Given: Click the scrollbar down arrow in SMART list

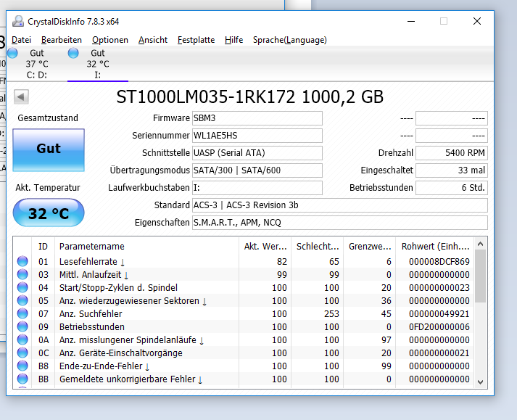Looking at the screenshot, I should (481, 382).
